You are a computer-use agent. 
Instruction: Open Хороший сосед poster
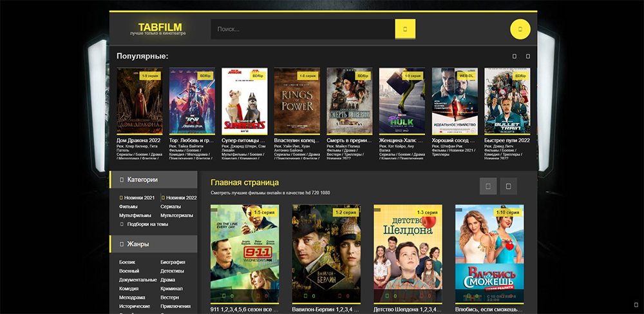click(455, 101)
